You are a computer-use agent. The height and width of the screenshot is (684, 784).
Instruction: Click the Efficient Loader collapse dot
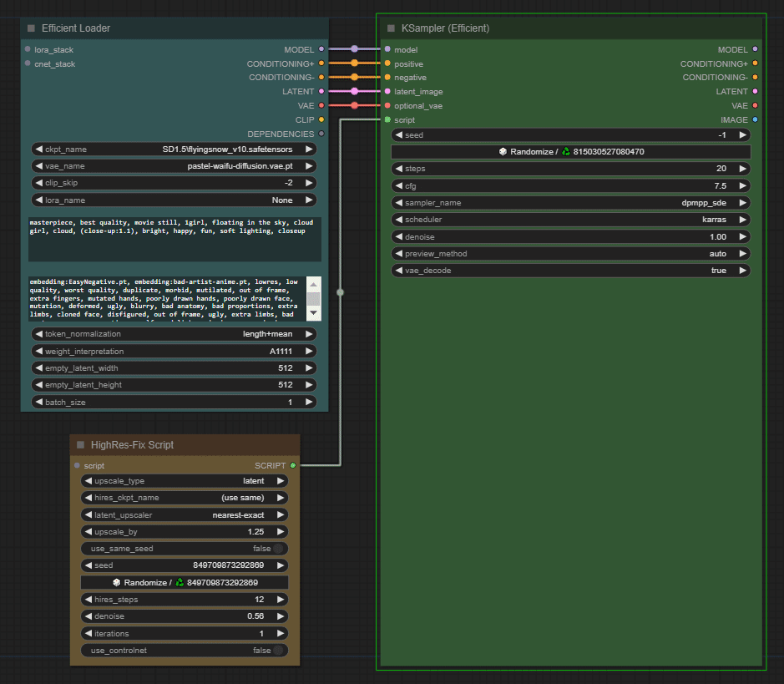point(31,28)
